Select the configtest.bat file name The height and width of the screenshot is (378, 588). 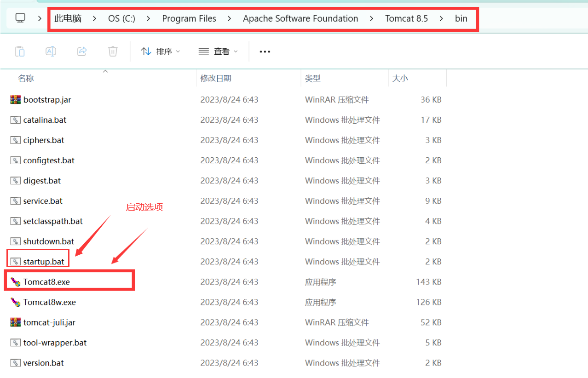tap(49, 160)
